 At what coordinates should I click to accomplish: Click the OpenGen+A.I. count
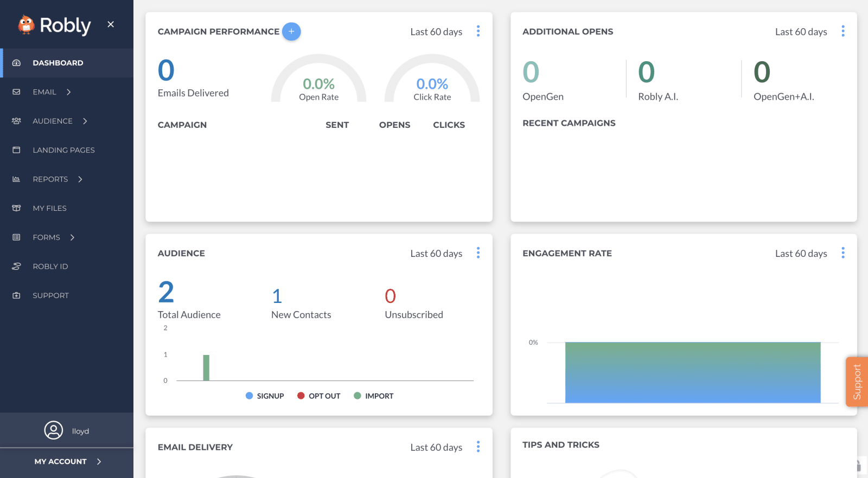762,72
